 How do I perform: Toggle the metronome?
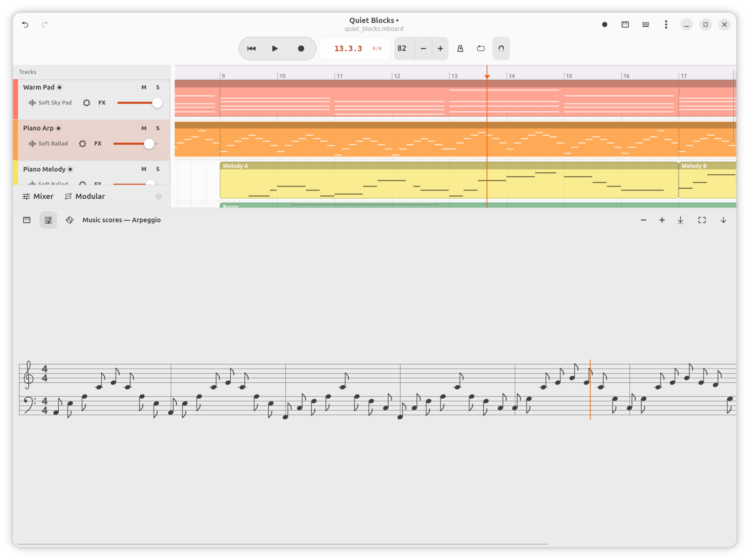pyautogui.click(x=461, y=48)
